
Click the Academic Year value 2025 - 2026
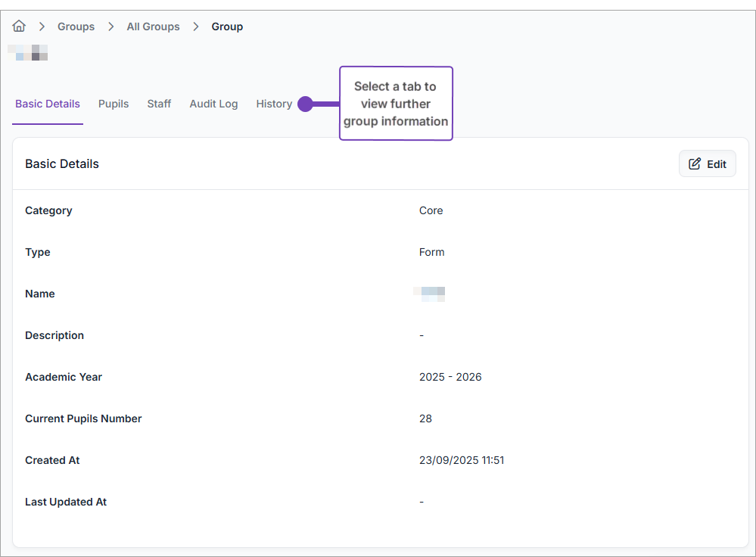click(450, 377)
